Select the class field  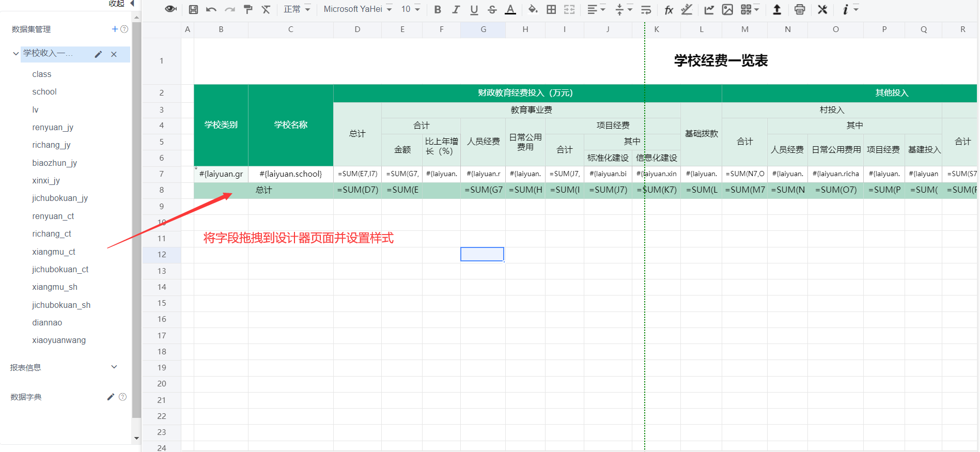coord(42,74)
